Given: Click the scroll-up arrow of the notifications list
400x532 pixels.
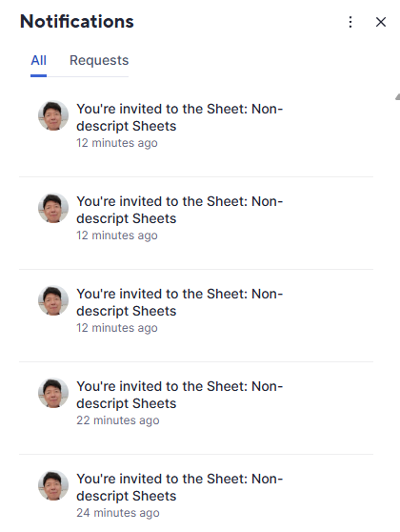Looking at the screenshot, I should 397,97.
